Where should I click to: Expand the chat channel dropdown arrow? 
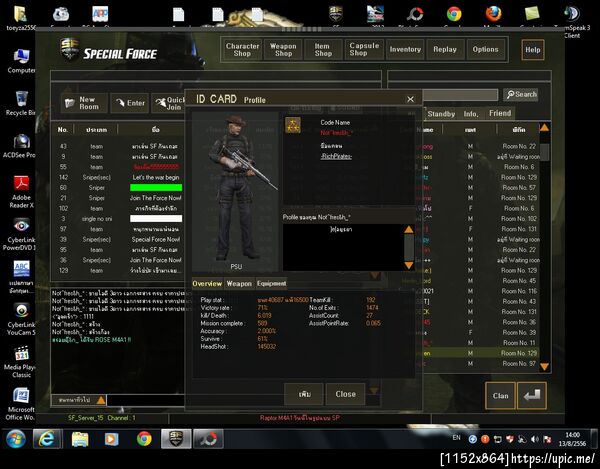pyautogui.click(x=101, y=400)
